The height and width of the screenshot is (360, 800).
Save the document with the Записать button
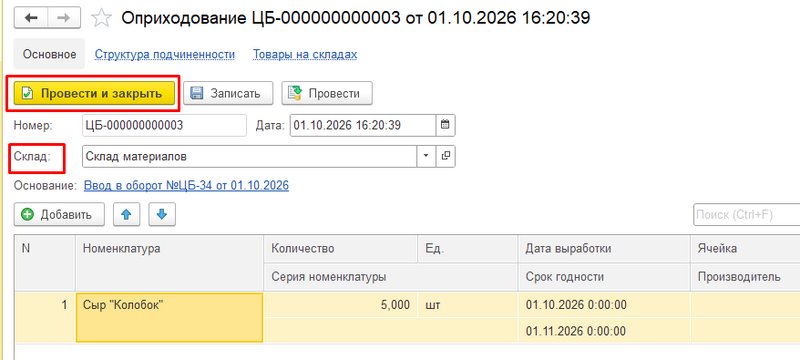[228, 93]
